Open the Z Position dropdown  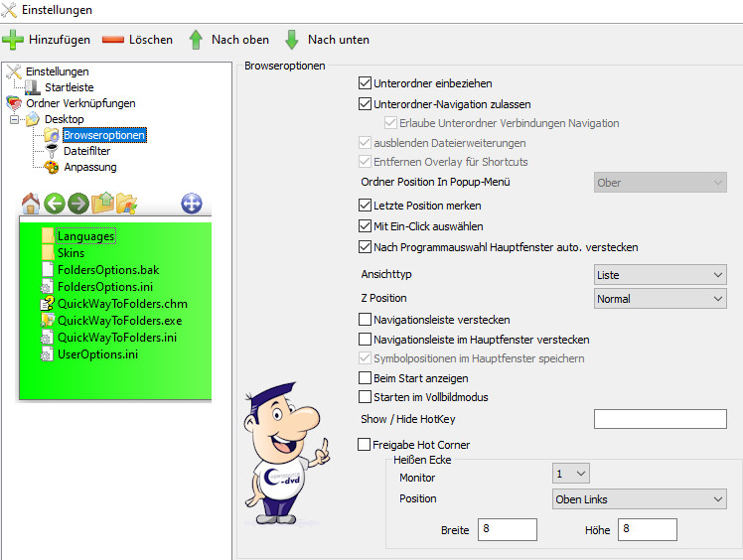(660, 298)
